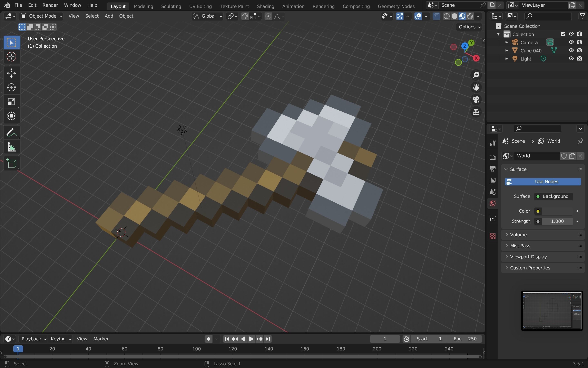Open the Scene properties tab

pyautogui.click(x=492, y=192)
